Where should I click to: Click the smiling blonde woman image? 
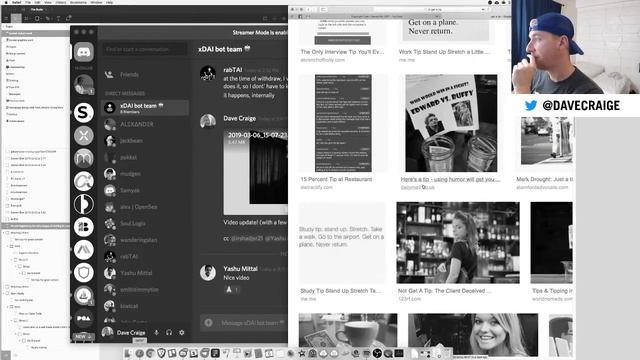click(x=473, y=335)
